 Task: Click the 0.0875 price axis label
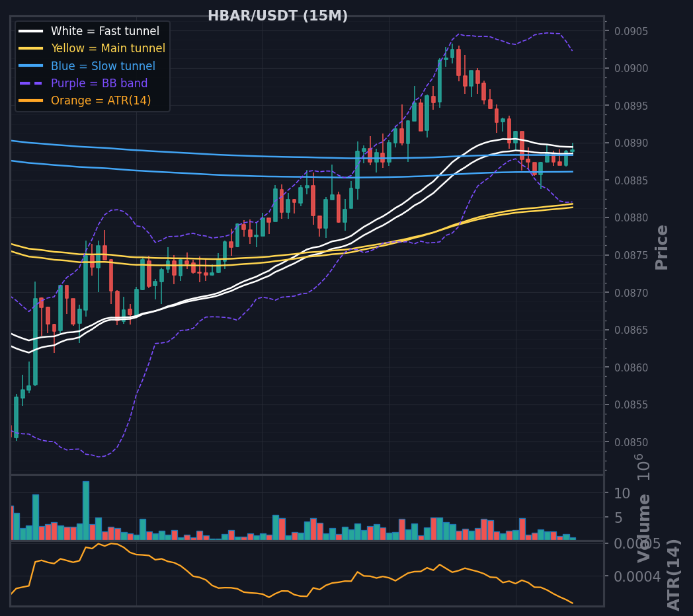(x=631, y=255)
